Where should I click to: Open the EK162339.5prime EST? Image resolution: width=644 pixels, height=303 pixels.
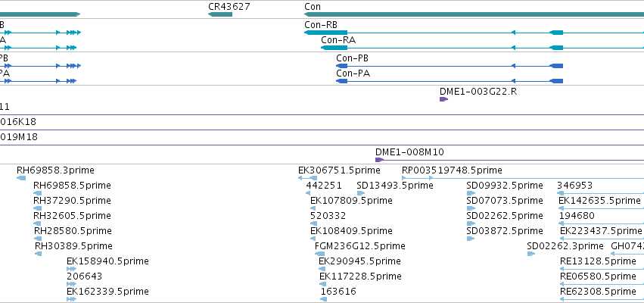coord(71,299)
